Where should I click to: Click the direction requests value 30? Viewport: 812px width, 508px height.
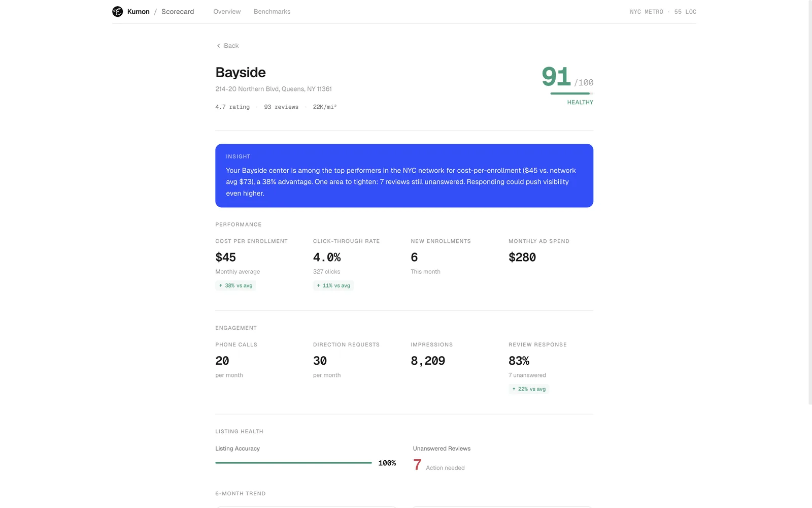tap(320, 361)
